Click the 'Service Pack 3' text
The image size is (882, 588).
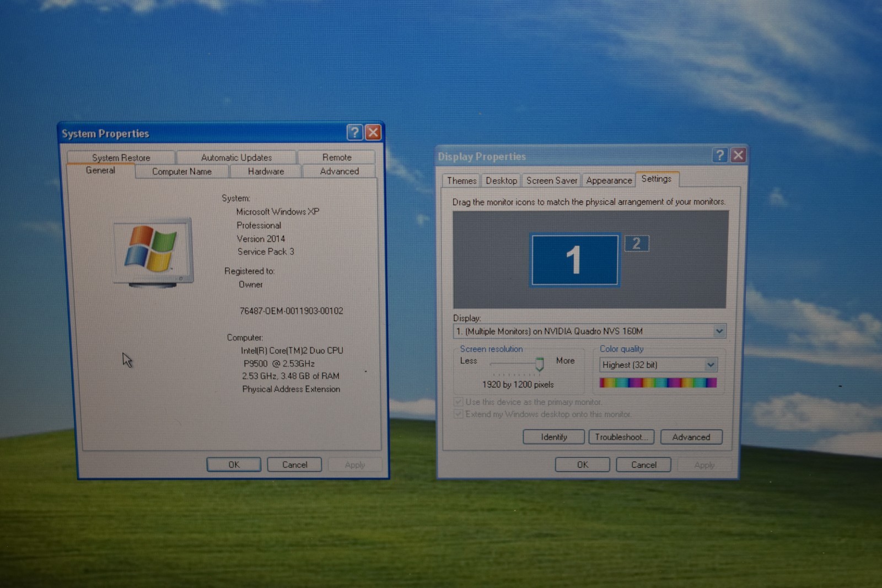point(266,251)
